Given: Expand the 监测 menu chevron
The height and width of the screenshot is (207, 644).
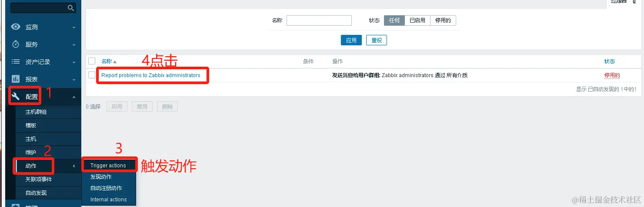Looking at the screenshot, I should coord(74,27).
